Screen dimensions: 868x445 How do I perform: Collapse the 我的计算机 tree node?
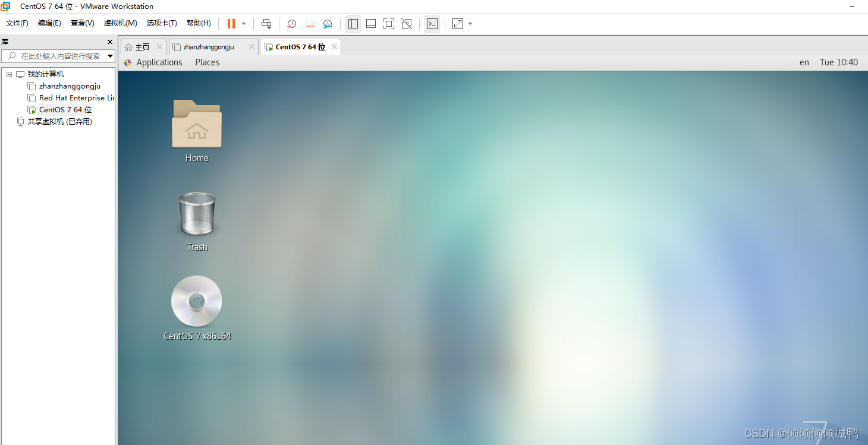(x=9, y=74)
